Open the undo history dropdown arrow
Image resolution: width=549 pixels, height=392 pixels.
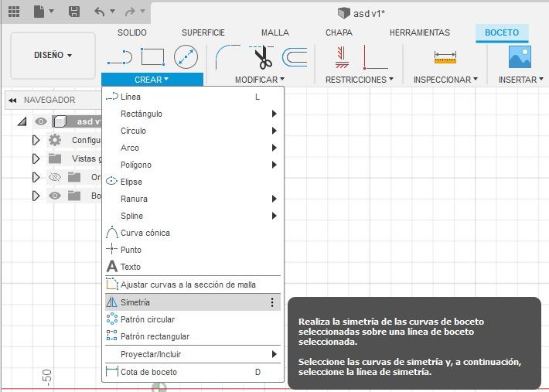[x=112, y=11]
